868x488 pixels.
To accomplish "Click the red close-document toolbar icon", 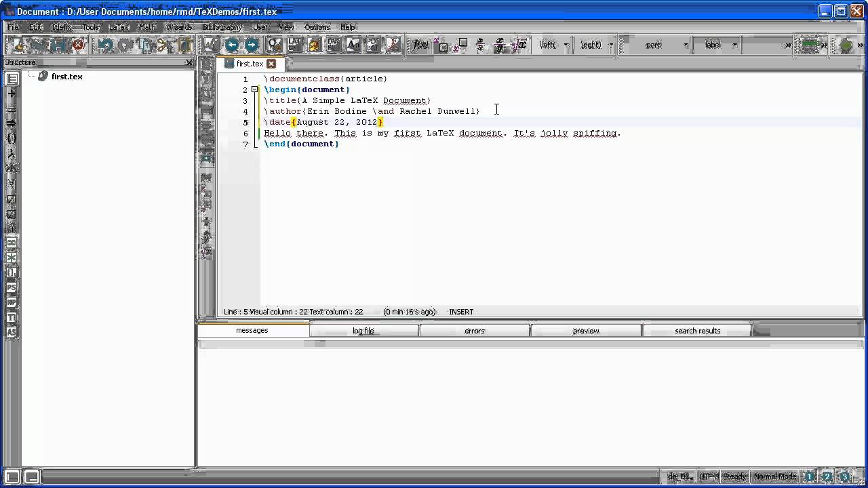I will [x=79, y=45].
